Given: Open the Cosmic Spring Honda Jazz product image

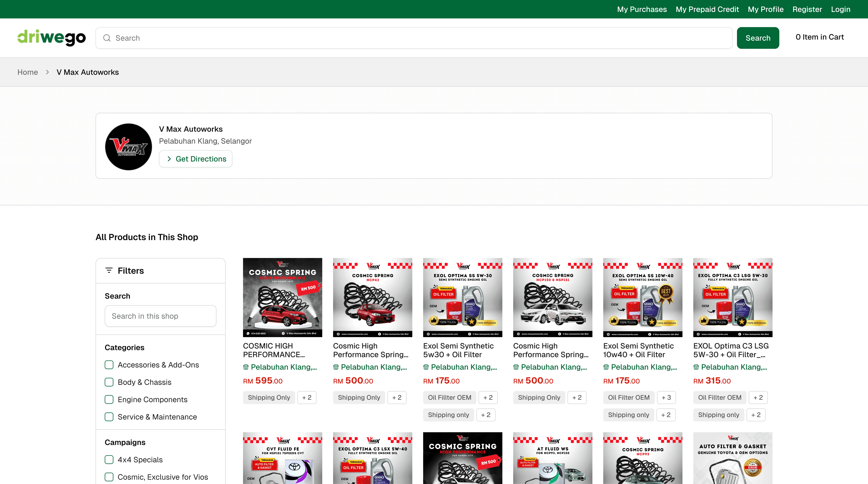Looking at the screenshot, I should click(x=282, y=298).
